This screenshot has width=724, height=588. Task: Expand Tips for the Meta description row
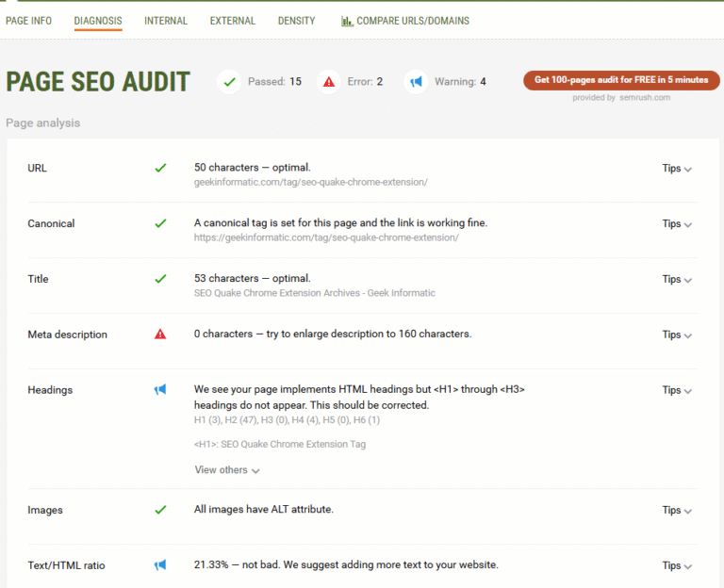(677, 335)
